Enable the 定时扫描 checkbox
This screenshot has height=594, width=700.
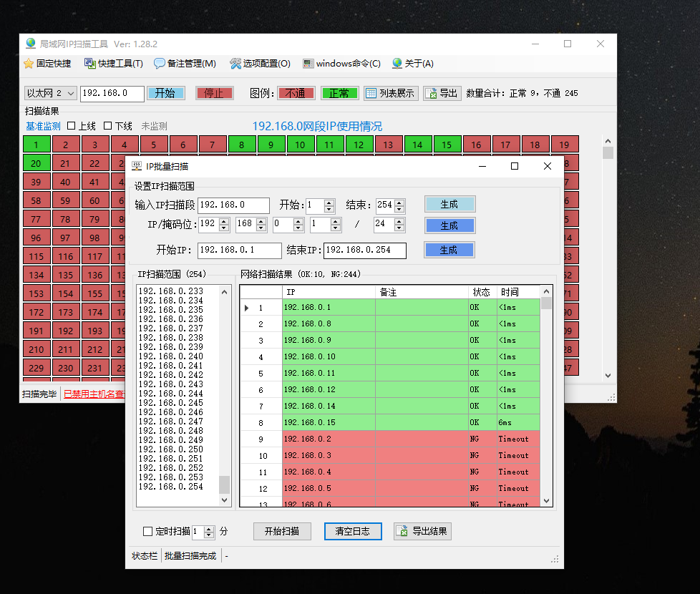click(148, 531)
